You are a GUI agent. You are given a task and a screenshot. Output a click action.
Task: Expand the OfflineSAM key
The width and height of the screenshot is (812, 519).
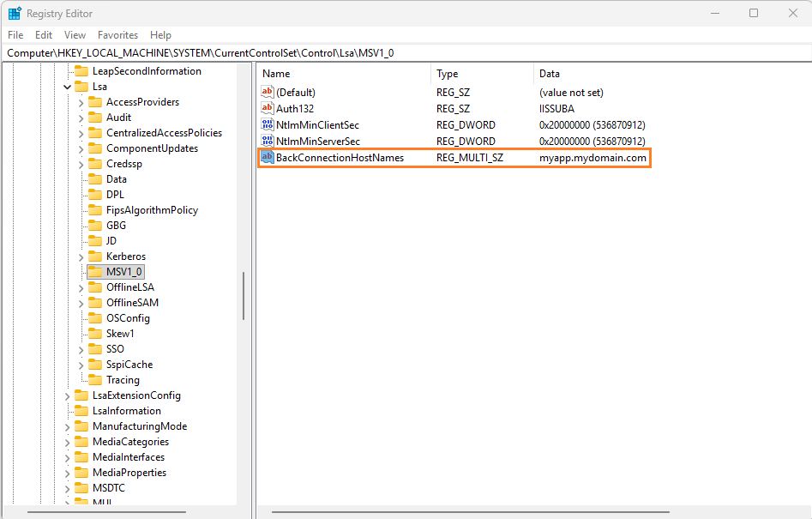coord(81,304)
